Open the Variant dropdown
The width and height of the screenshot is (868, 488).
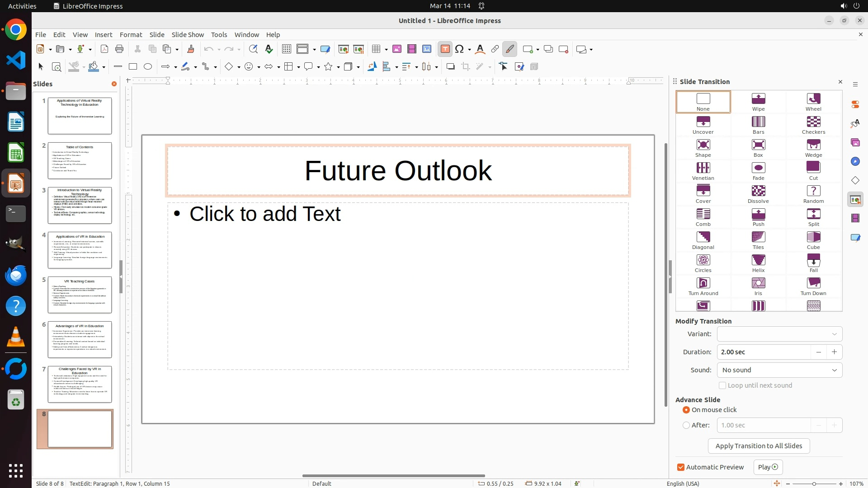tap(779, 334)
